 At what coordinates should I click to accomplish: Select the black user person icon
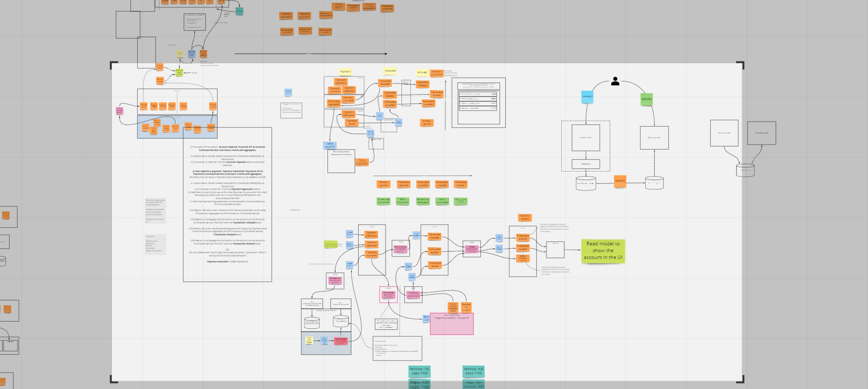coord(615,82)
